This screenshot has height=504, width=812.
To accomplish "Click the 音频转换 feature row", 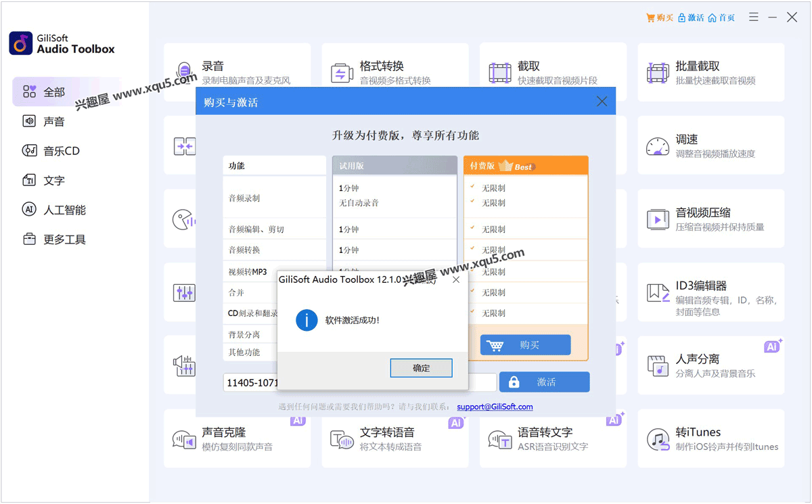I will [274, 250].
